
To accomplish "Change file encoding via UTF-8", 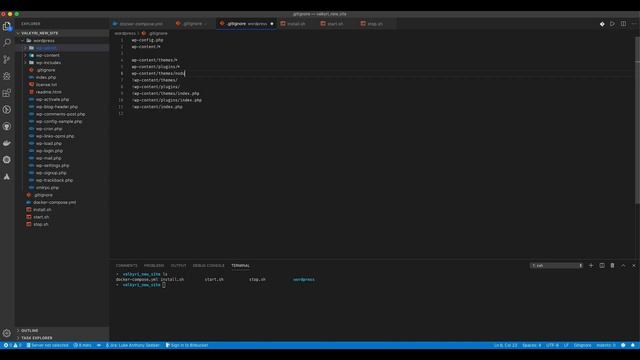I will (552, 345).
